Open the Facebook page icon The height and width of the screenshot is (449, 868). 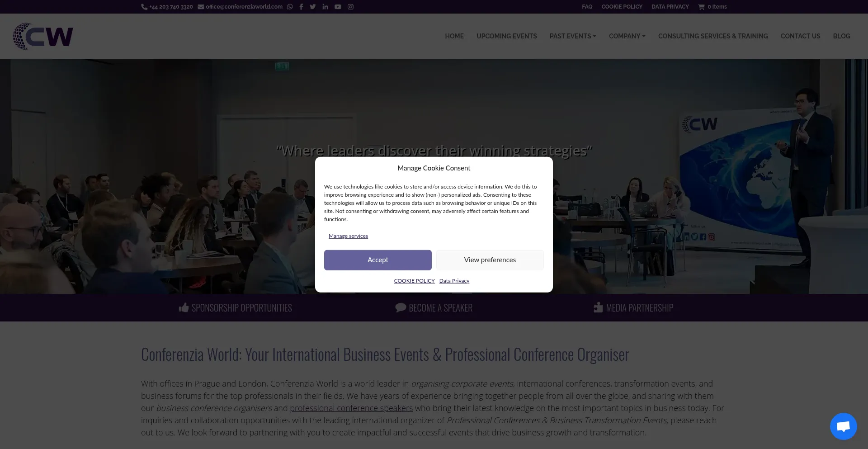click(301, 7)
